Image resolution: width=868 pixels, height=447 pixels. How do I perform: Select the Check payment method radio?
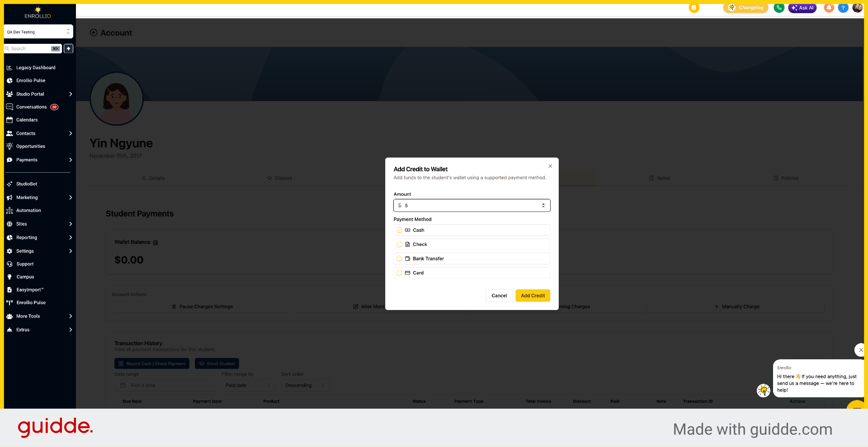click(399, 245)
